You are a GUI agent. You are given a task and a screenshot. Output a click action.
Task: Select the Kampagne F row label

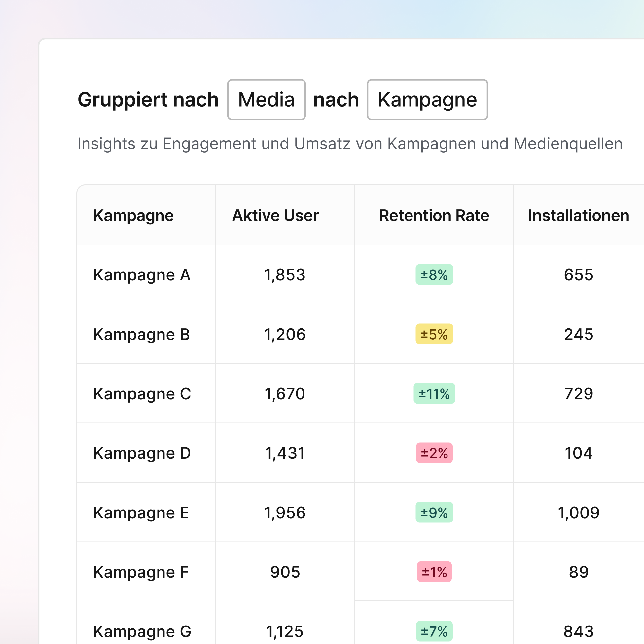point(141,572)
